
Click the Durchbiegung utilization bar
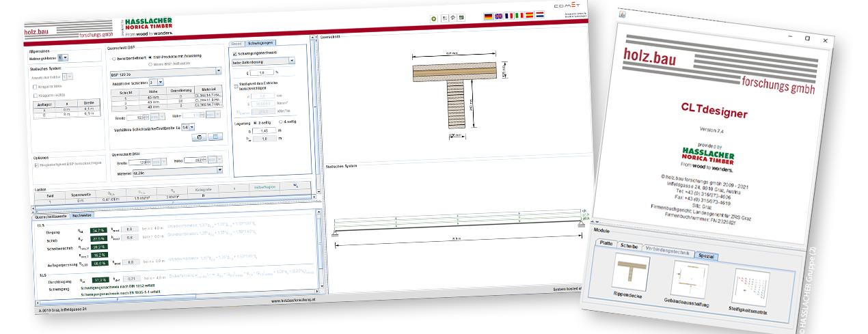pos(100,280)
